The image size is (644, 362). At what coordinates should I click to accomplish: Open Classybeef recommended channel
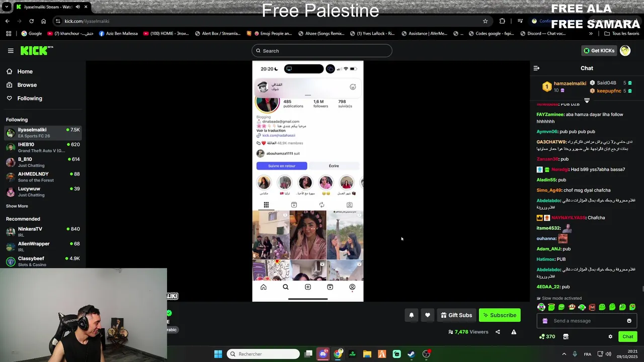[x=43, y=261]
